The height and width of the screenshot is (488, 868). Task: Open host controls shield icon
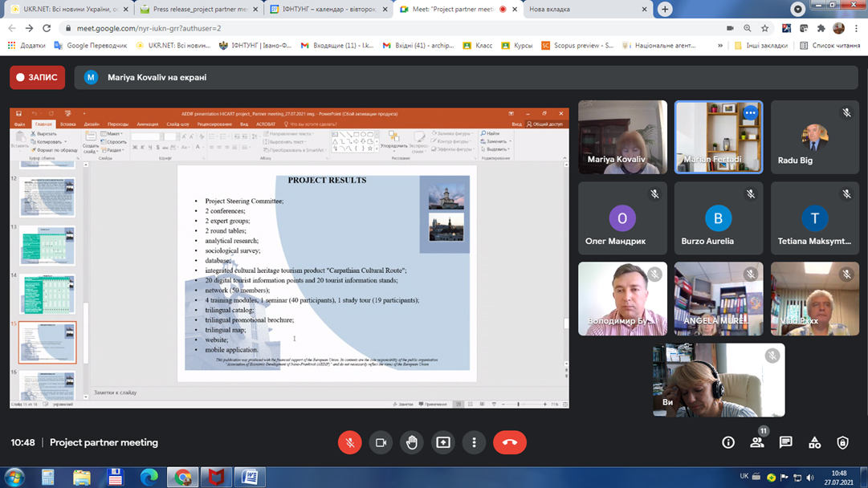pyautogui.click(x=842, y=442)
